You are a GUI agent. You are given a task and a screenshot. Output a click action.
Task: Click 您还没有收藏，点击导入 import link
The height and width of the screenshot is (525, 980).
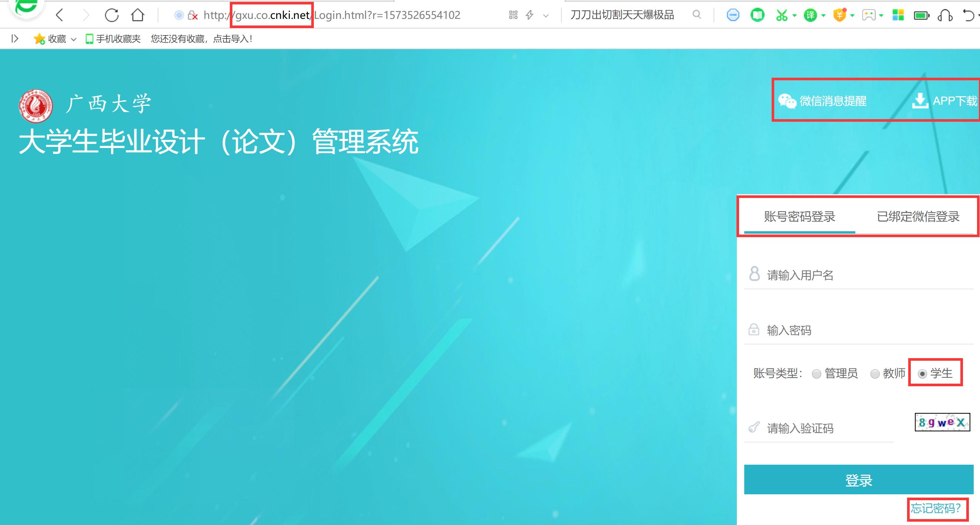202,39
